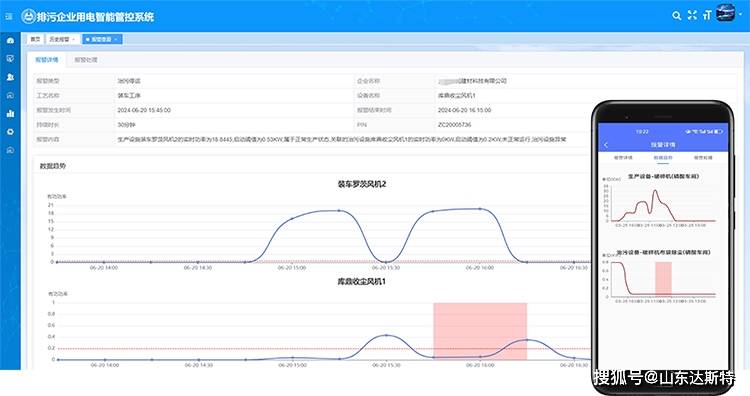Tap the back arrow in the phone app
This screenshot has width=750, height=396.
click(606, 144)
